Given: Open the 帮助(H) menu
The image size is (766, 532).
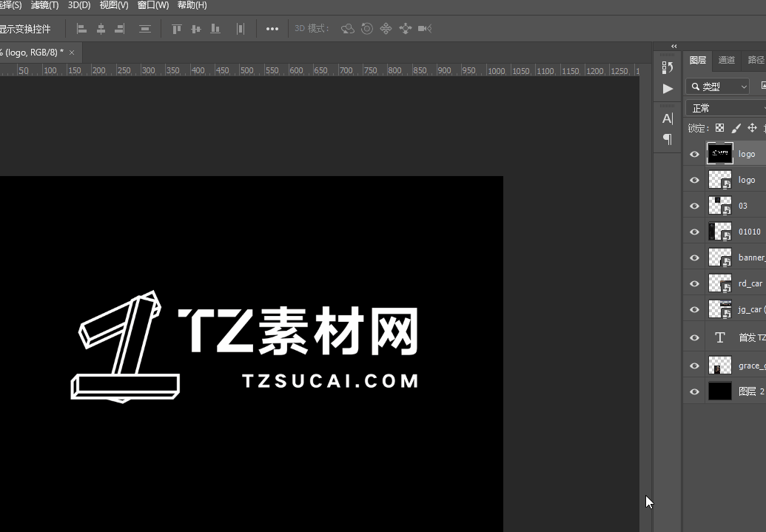Looking at the screenshot, I should (192, 5).
